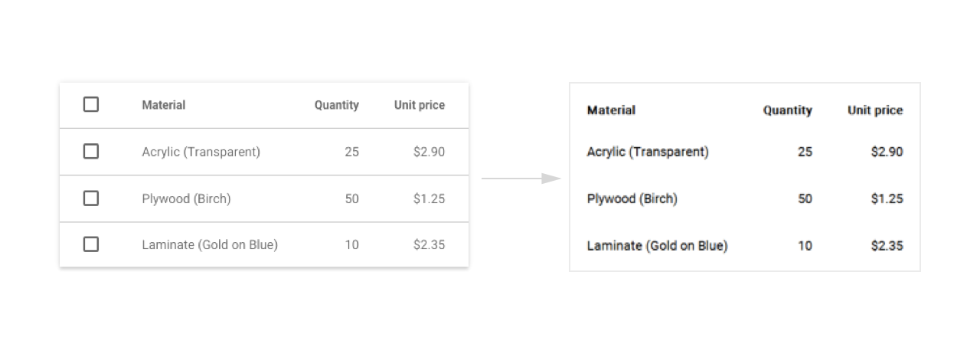Viewport: 980px width, 354px height.
Task: Click the bold Unit price header on the right
Action: point(875,110)
